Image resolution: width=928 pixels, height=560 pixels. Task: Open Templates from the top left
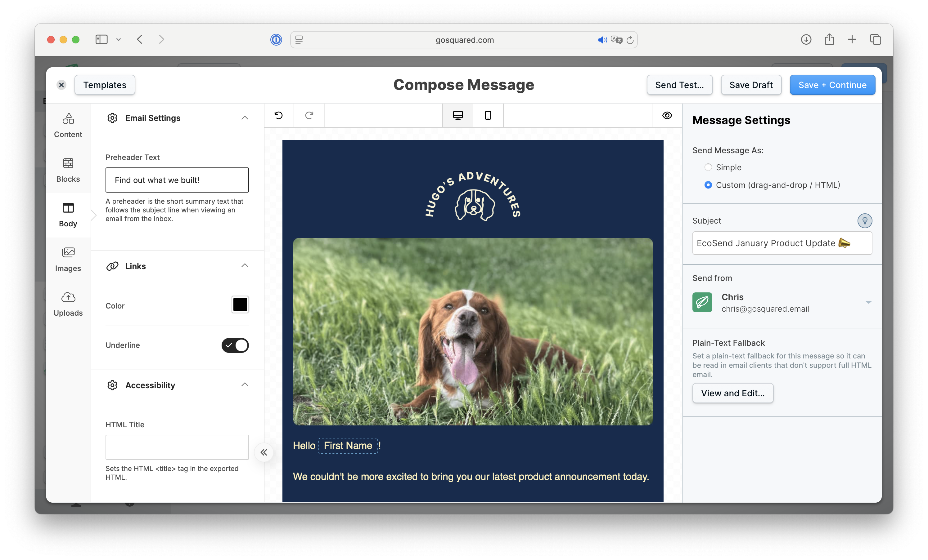(x=105, y=85)
